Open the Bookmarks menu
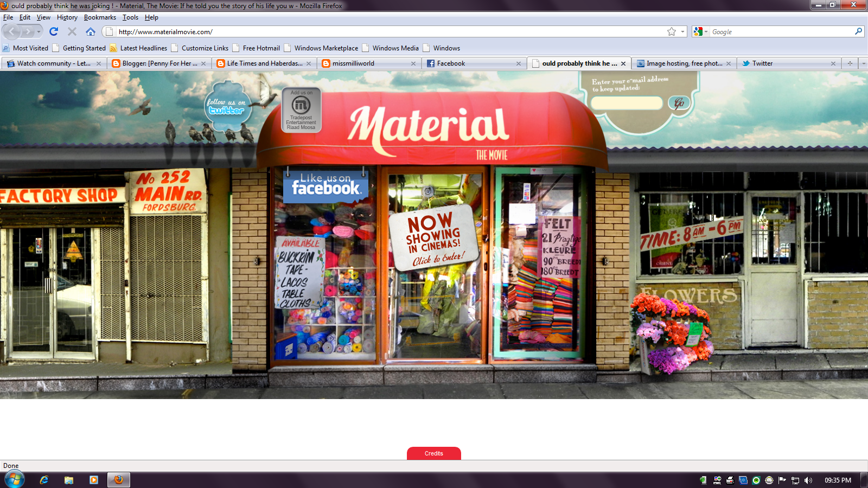The width and height of the screenshot is (868, 488). 100,17
